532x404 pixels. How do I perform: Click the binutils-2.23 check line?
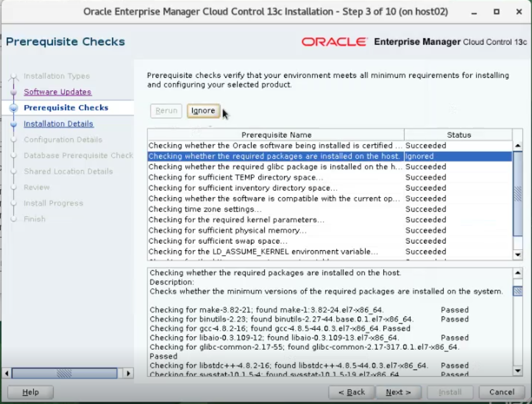click(x=309, y=319)
